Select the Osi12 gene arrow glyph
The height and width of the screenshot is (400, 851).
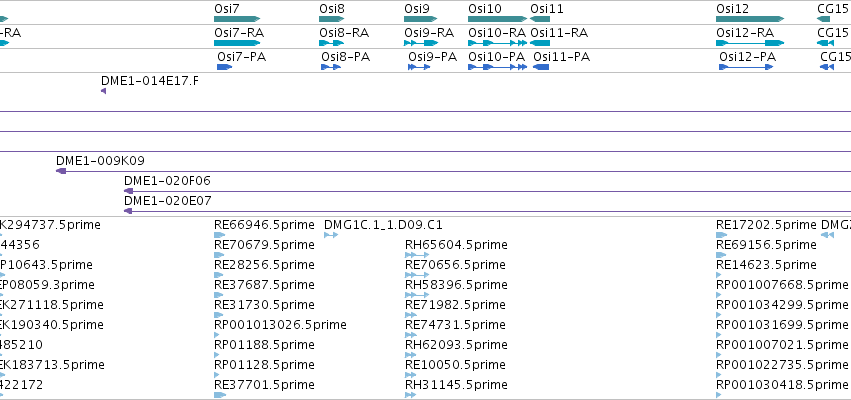tap(751, 19)
